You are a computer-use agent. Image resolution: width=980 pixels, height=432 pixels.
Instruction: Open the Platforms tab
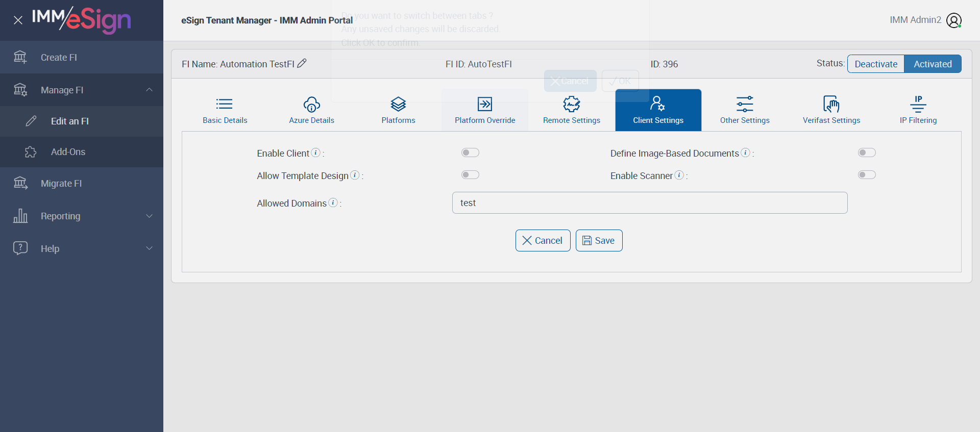point(399,110)
